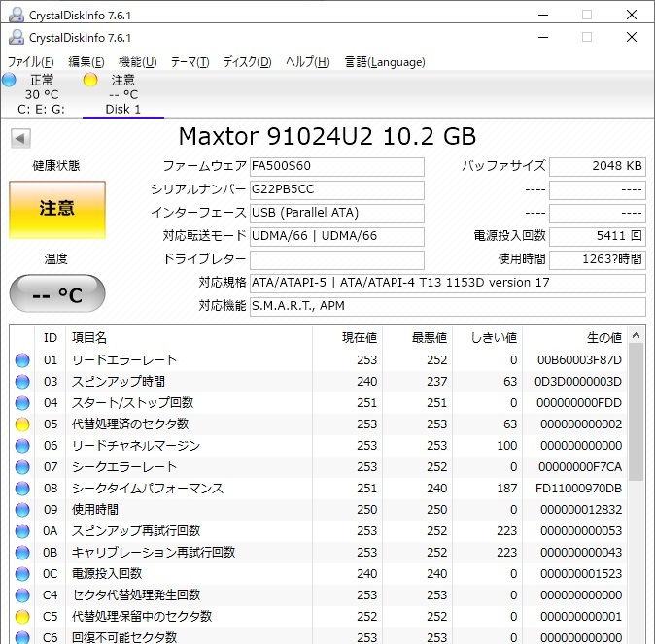Image resolution: width=655 pixels, height=644 pixels.
Task: Click the yellow 注意 health status button
Action: [x=57, y=210]
